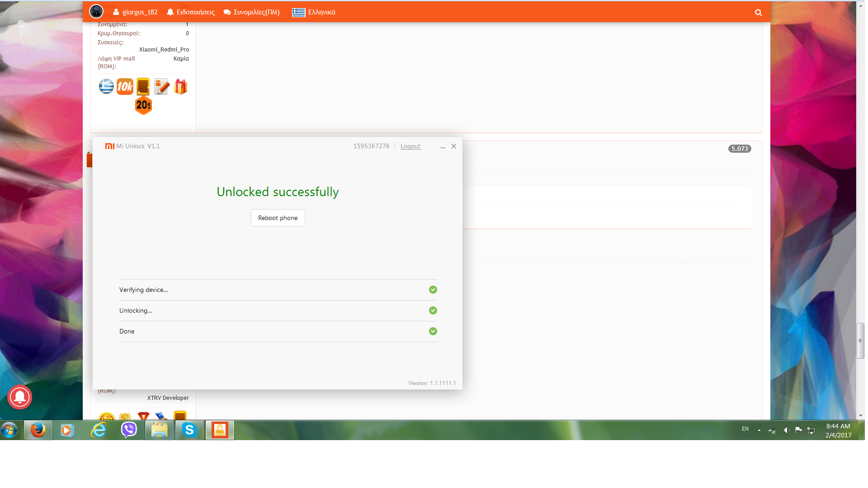Click the volume speaker tray icon
Image resolution: width=868 pixels, height=488 pixels.
click(786, 430)
